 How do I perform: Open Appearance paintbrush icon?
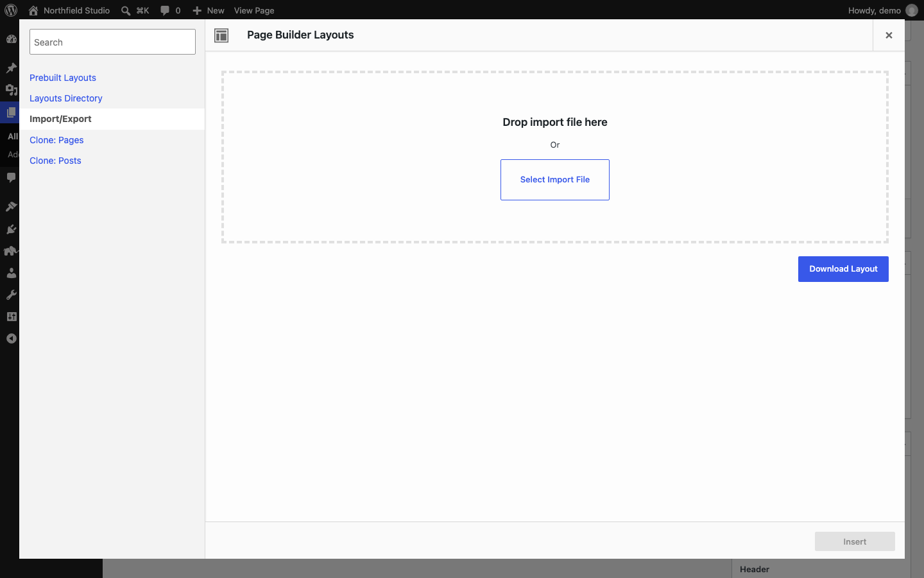click(x=11, y=206)
